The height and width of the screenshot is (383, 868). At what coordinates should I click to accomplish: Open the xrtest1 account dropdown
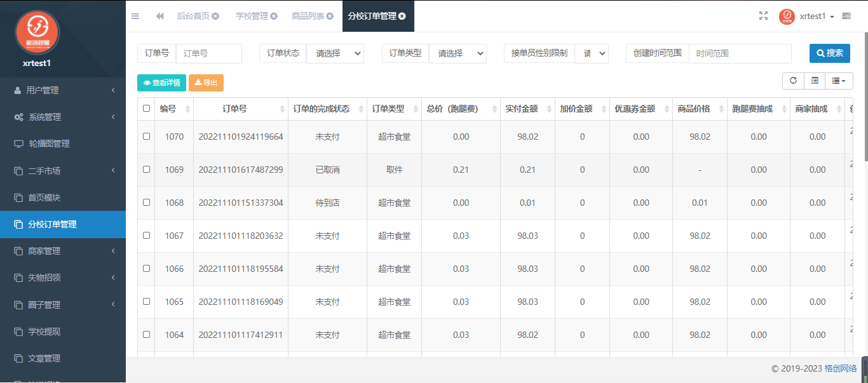[817, 17]
